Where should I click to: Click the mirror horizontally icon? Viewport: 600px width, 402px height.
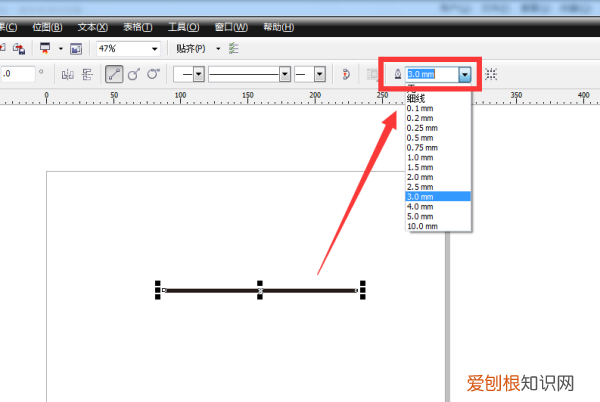click(68, 74)
